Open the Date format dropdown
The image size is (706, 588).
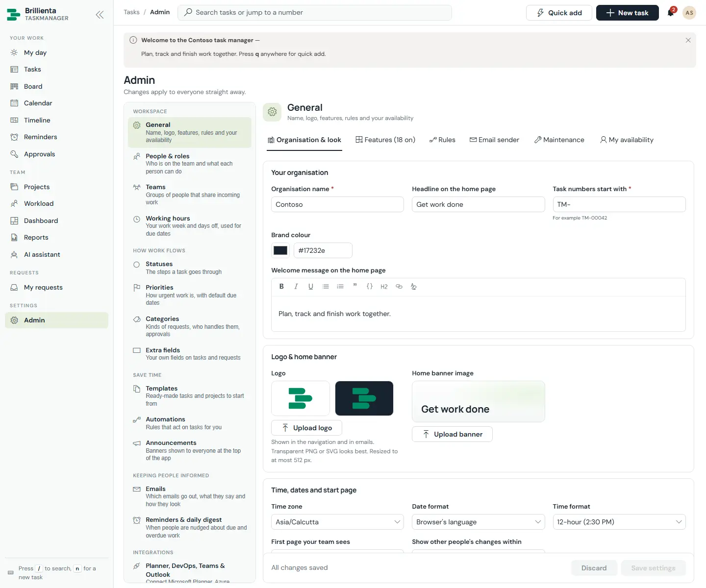pos(479,522)
